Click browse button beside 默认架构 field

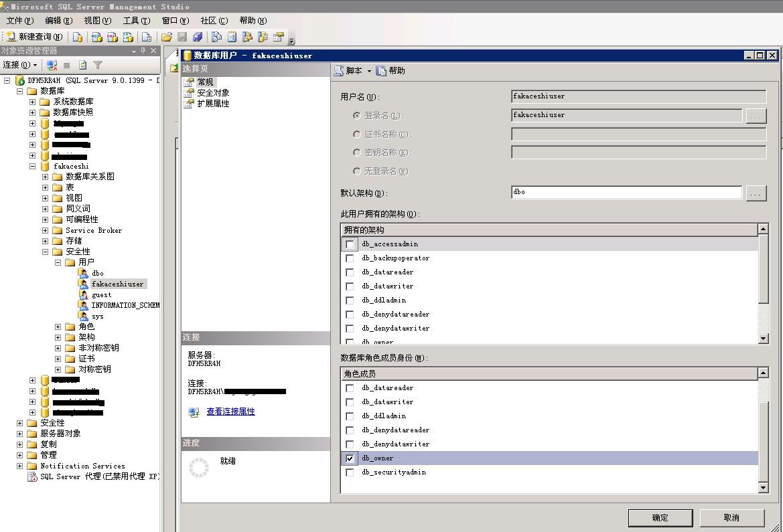pos(756,193)
